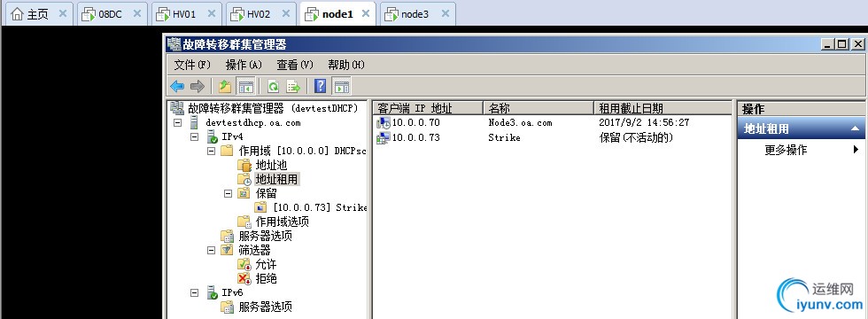Click the Back arrow toolbar icon
This screenshot has height=319, width=868.
click(x=177, y=87)
